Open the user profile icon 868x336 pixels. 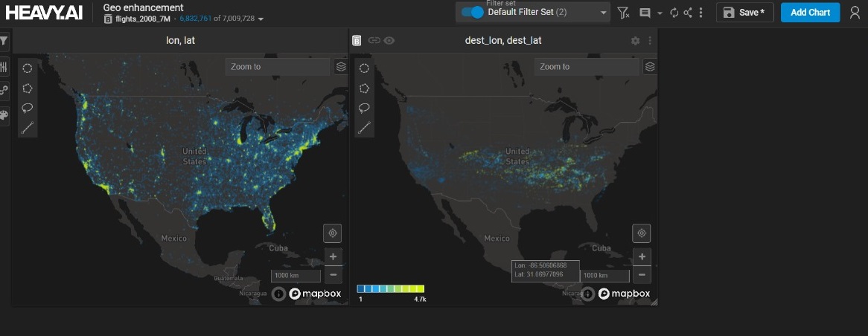coord(855,13)
